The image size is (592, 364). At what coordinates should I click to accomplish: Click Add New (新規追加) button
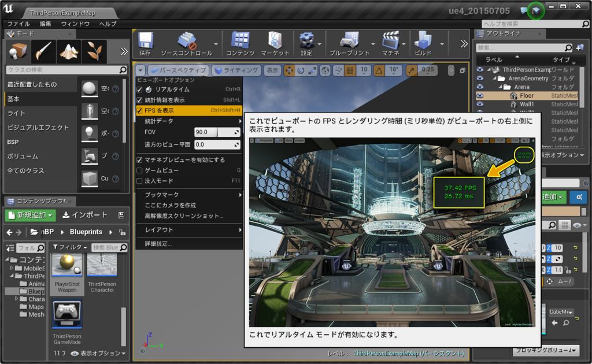(x=31, y=215)
